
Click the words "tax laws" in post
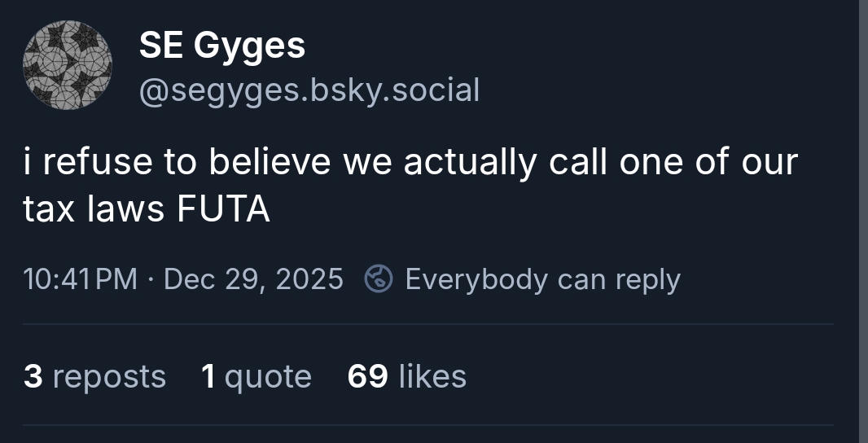[x=94, y=210]
